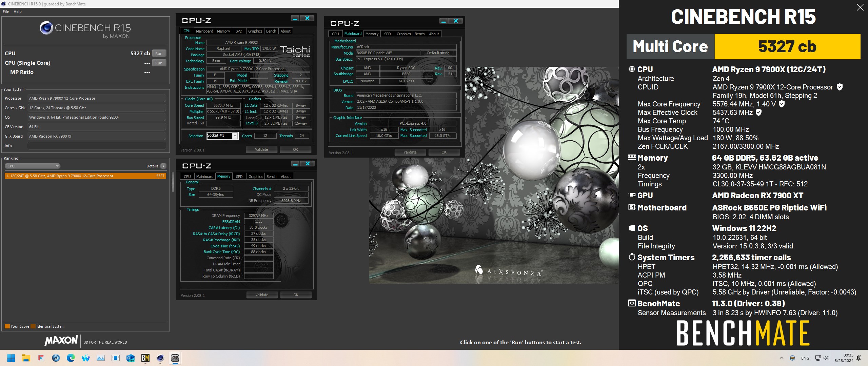
Task: Open the blue globe browser taskbar icon
Action: (x=56, y=358)
